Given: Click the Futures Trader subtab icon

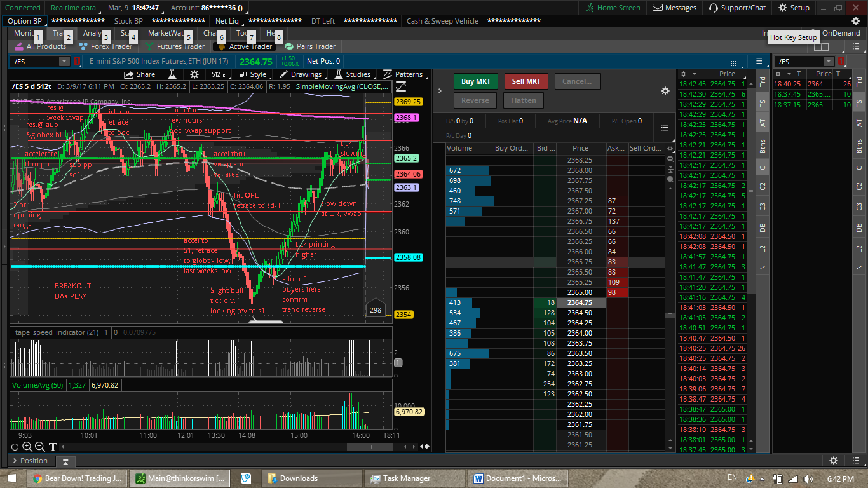Looking at the screenshot, I should (x=149, y=46).
